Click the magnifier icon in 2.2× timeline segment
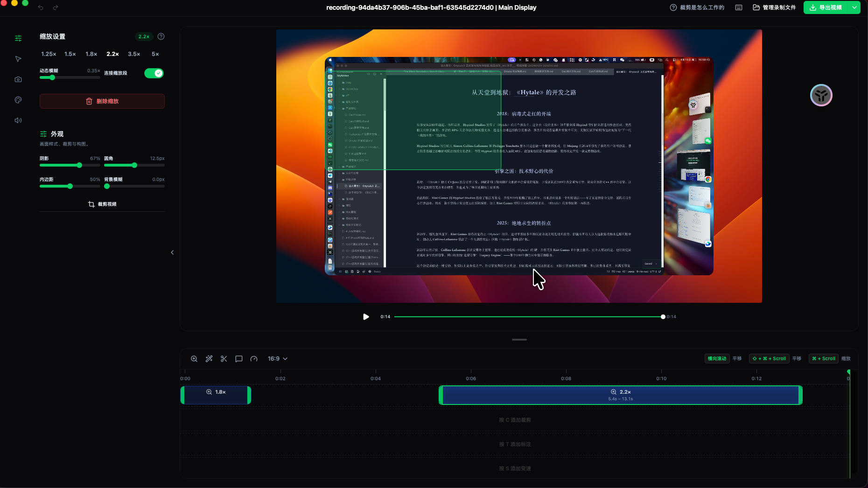868x488 pixels. [614, 392]
